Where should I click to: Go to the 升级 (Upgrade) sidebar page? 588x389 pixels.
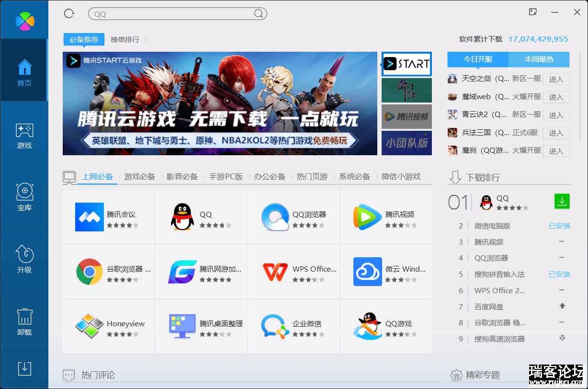click(x=24, y=260)
